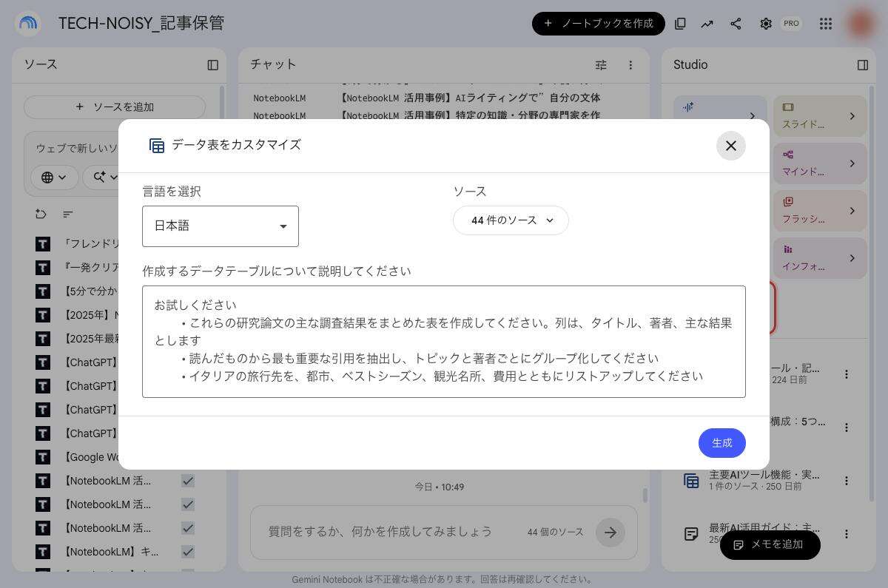The height and width of the screenshot is (588, 888).
Task: Open chat panel more options menu
Action: click(630, 65)
